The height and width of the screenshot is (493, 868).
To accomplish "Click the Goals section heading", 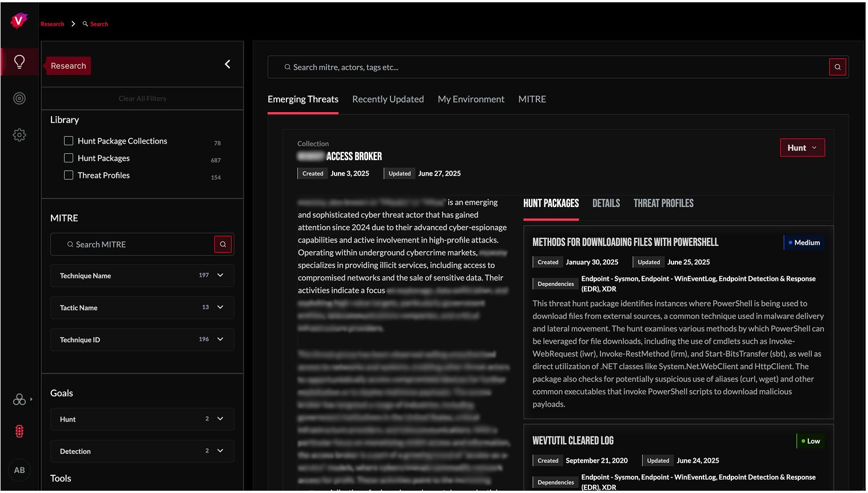I will [x=62, y=393].
